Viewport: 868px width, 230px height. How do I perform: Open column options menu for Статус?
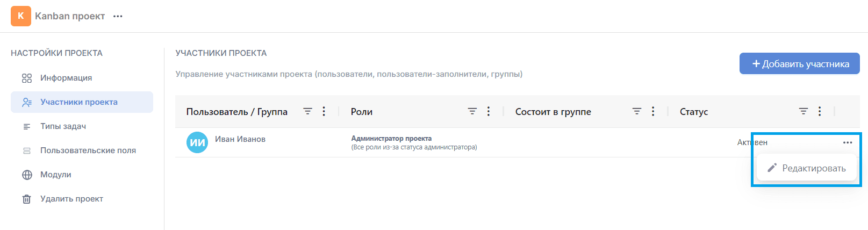coord(819,111)
